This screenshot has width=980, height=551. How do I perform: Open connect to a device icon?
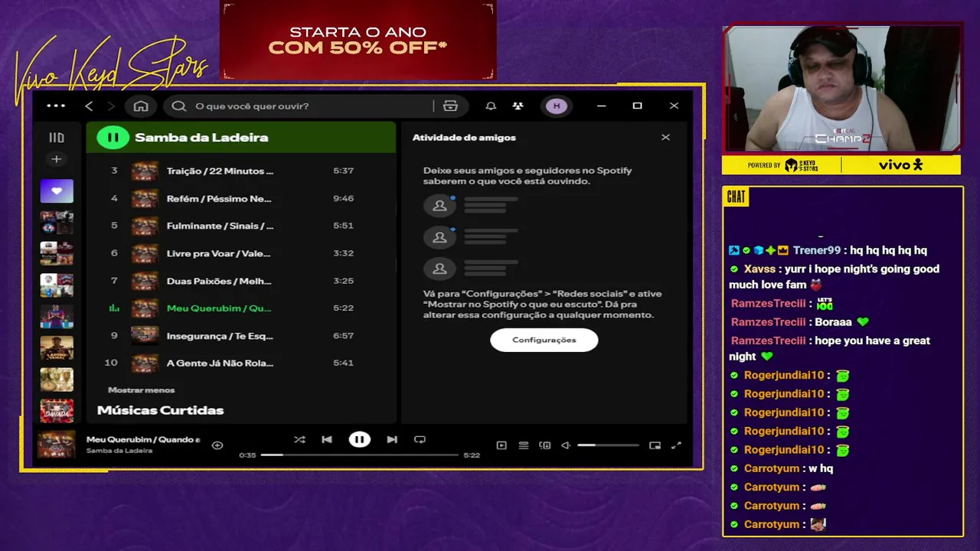pos(545,445)
